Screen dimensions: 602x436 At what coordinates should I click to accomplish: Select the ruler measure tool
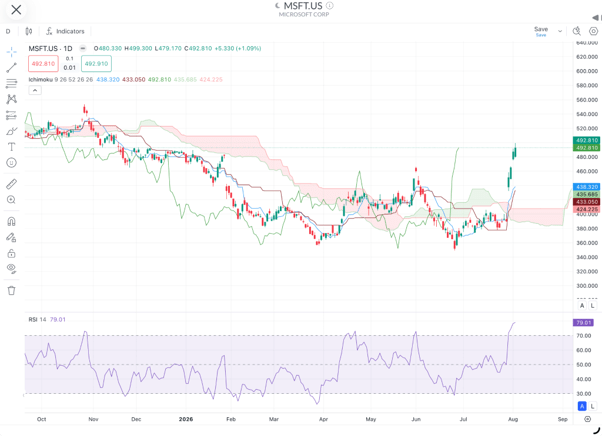coord(12,184)
